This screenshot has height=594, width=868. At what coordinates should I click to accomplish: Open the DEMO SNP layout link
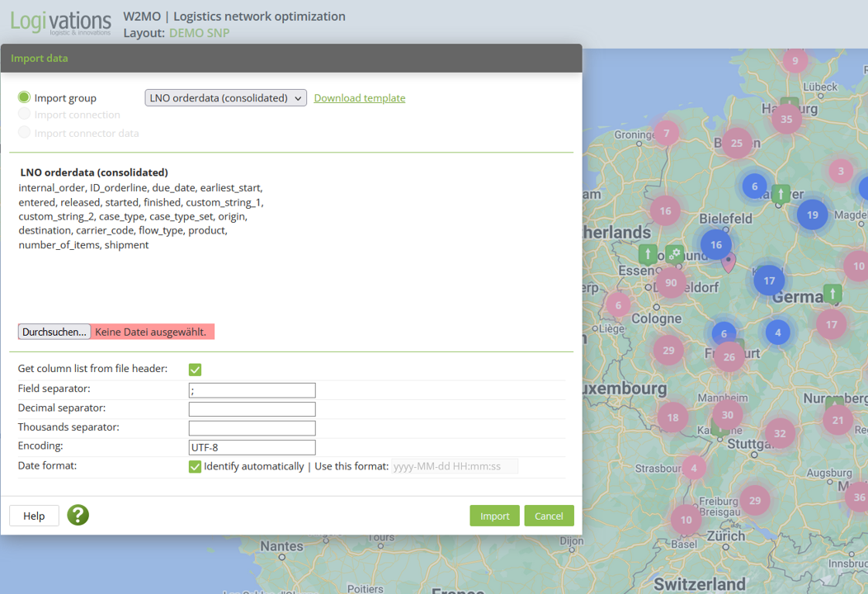(200, 33)
